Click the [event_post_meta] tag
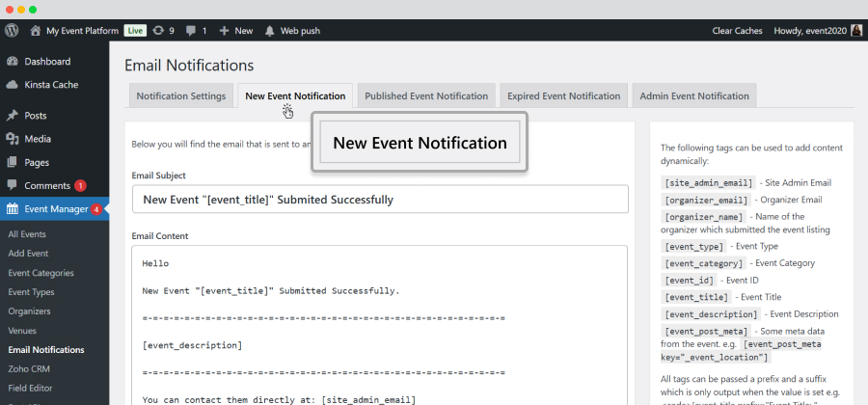Viewport: 868px width, 405px height. [706, 332]
